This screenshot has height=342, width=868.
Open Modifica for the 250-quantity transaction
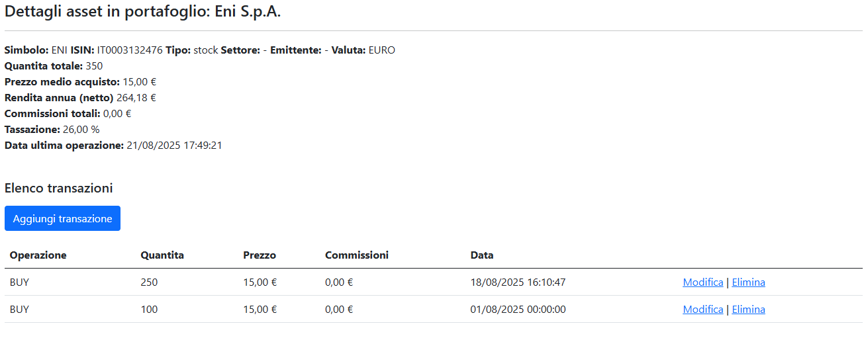702,282
